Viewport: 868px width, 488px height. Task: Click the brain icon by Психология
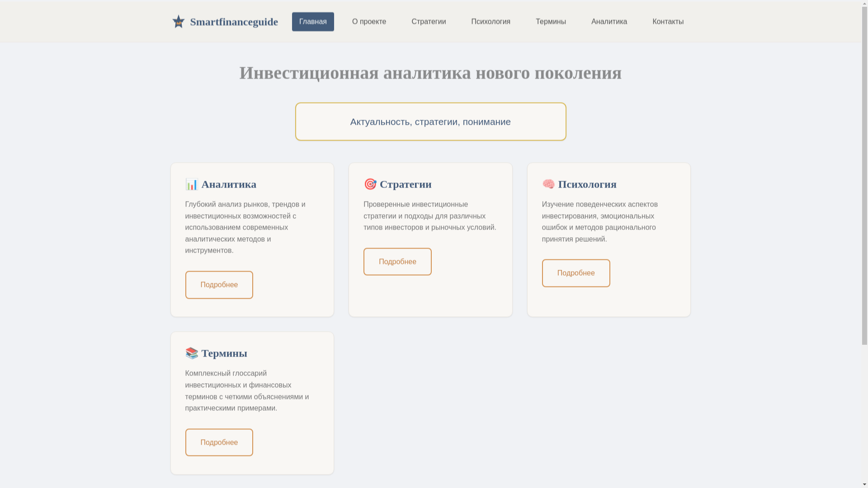(x=548, y=184)
